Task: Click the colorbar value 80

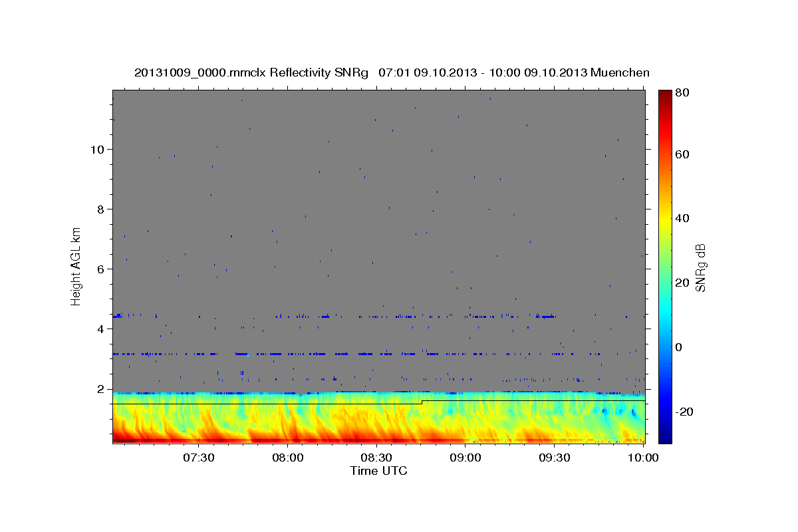Action: tap(682, 93)
